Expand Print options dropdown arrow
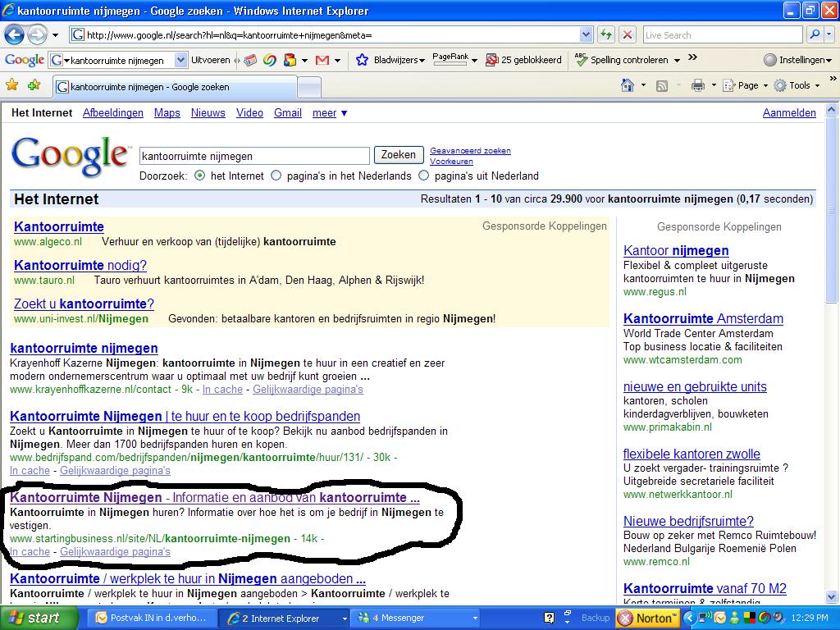The image size is (840, 630). click(714, 85)
